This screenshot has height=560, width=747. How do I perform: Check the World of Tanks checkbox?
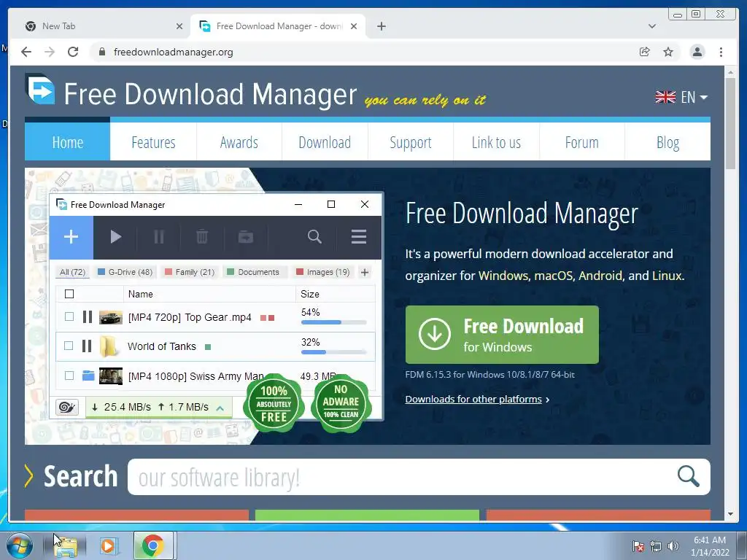69,346
